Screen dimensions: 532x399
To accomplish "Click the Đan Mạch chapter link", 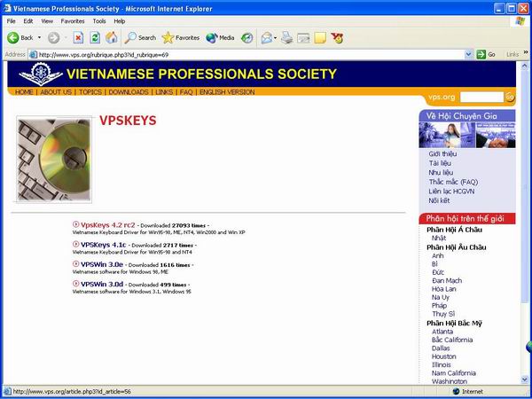I will click(x=447, y=280).
